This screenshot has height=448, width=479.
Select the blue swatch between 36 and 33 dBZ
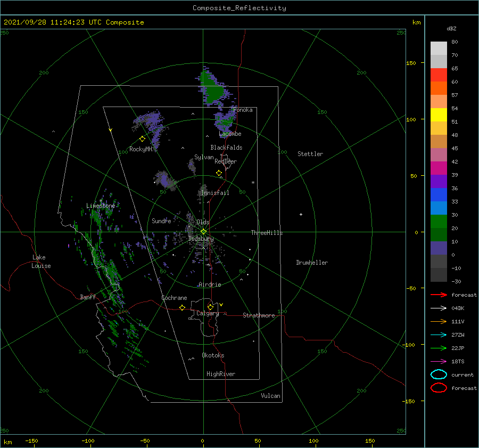pyautogui.click(x=439, y=195)
